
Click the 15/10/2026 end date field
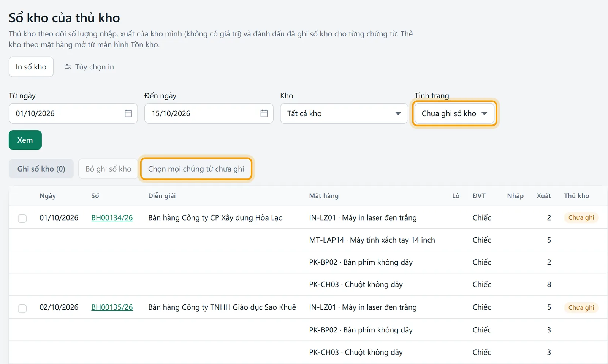tap(209, 113)
